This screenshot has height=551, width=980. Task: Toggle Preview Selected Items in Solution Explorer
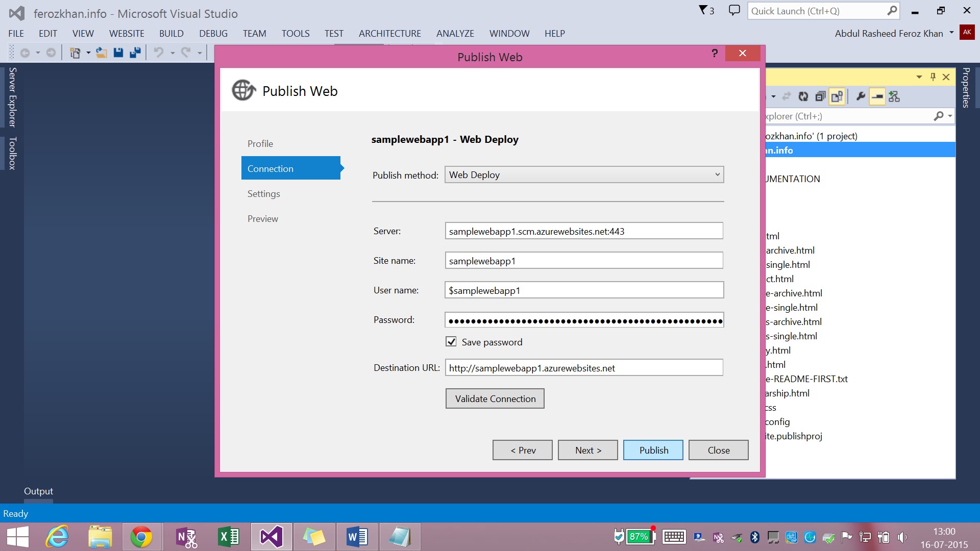[877, 96]
